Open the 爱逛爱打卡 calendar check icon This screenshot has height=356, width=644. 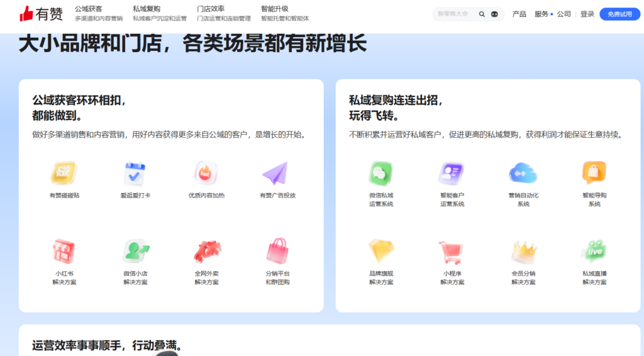coord(135,172)
